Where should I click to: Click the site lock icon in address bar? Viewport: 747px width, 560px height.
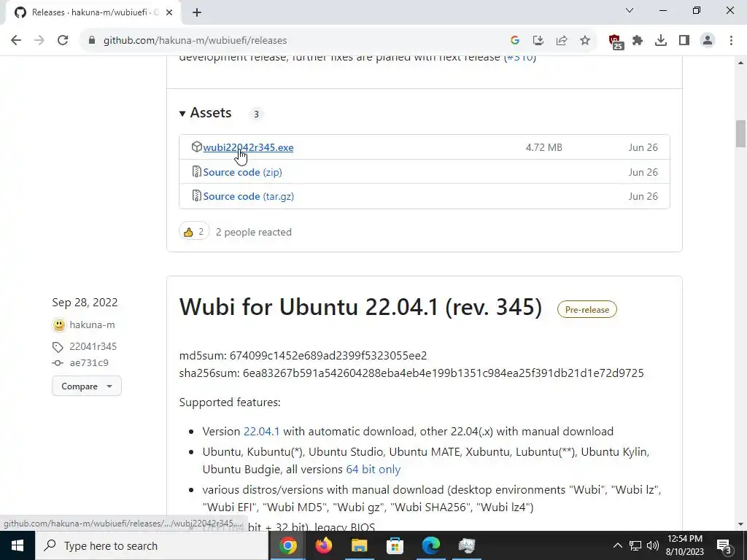[92, 41]
